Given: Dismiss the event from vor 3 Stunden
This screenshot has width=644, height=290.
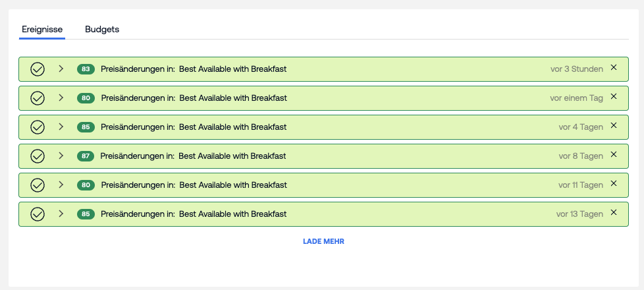Looking at the screenshot, I should (x=614, y=68).
